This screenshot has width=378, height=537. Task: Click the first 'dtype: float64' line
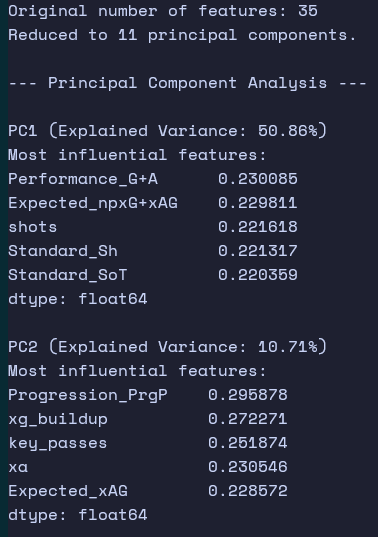pos(78,299)
